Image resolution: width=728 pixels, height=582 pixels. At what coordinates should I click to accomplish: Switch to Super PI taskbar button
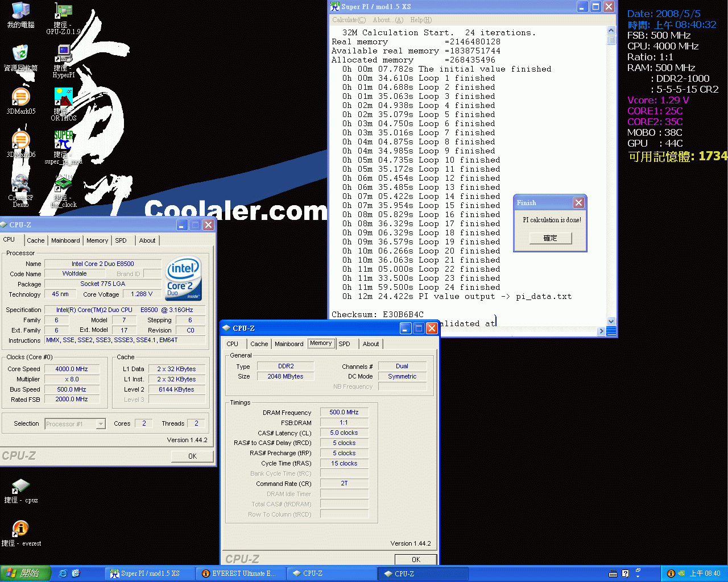(150, 573)
